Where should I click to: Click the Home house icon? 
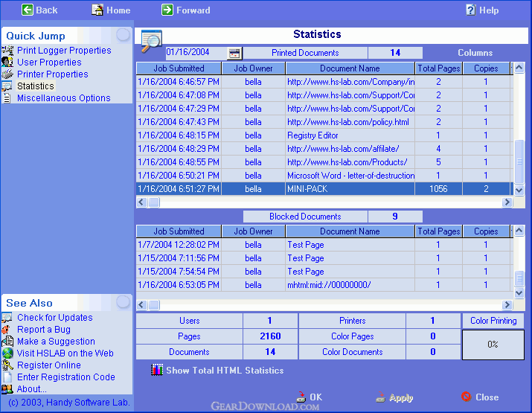(x=97, y=10)
